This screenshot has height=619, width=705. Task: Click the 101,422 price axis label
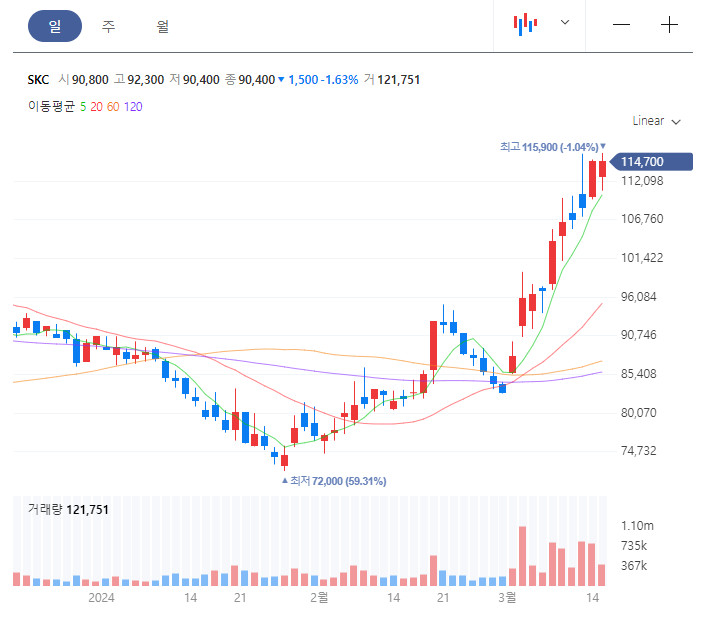coord(642,258)
